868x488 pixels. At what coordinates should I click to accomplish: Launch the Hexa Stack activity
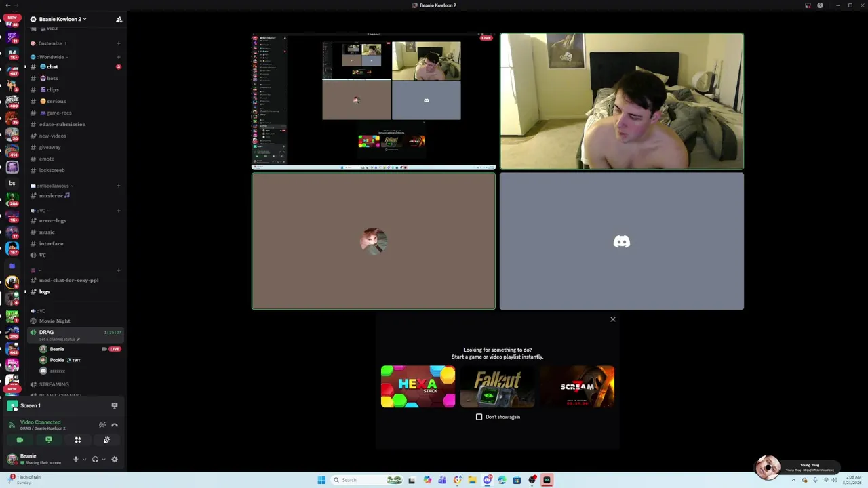click(x=418, y=386)
